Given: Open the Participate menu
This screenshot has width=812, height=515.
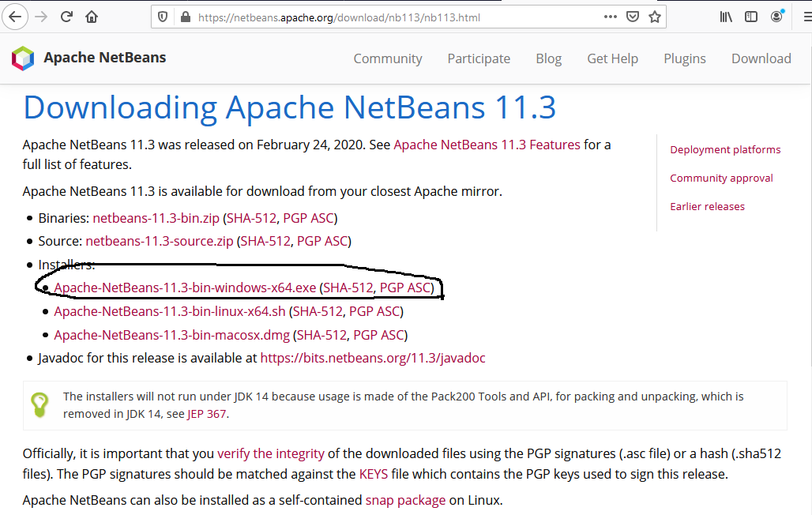Looking at the screenshot, I should (479, 58).
